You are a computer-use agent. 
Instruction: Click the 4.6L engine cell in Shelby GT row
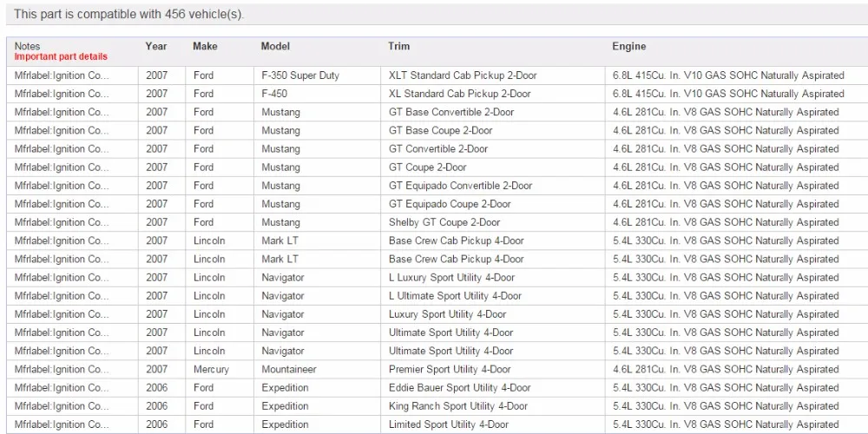[726, 222]
